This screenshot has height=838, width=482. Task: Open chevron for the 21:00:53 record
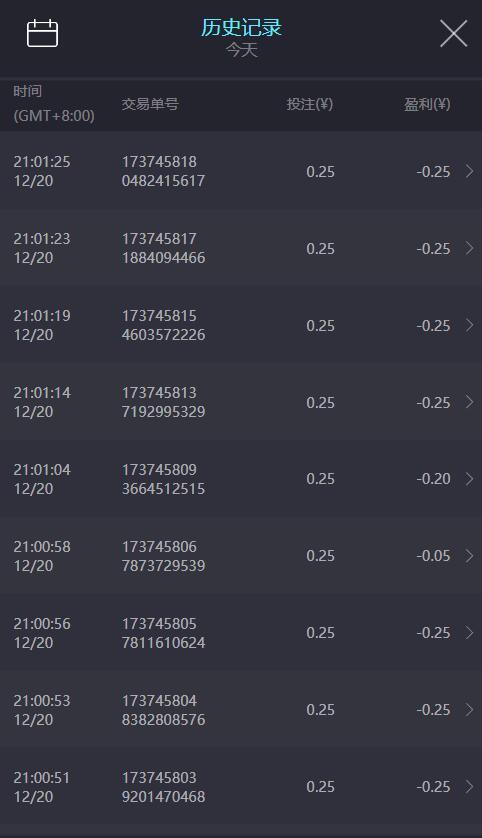click(469, 710)
